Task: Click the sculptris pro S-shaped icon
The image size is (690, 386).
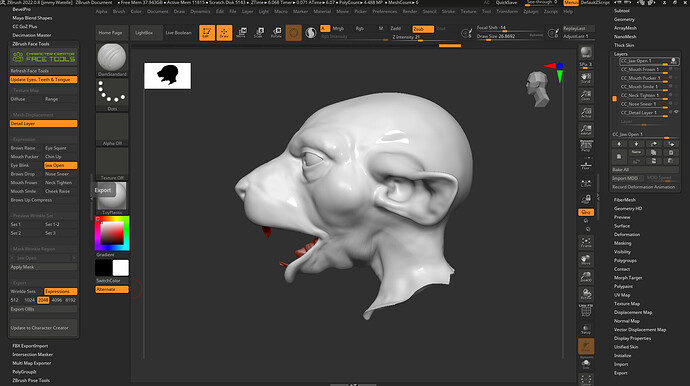Action: 311,33
